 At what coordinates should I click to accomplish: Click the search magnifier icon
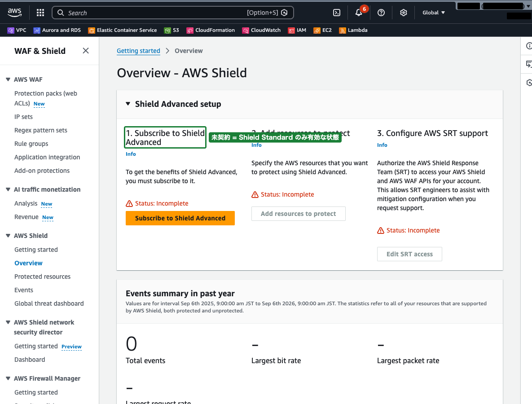[x=61, y=13]
